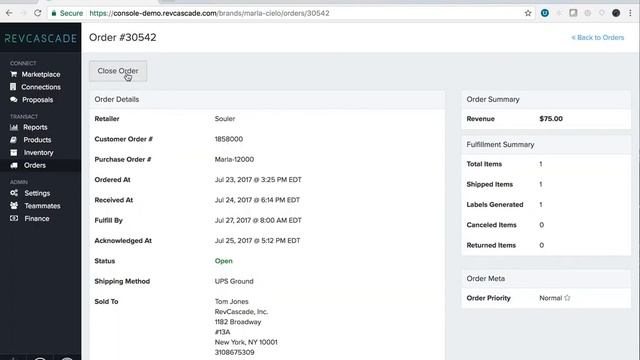Click retailer value Souler
This screenshot has height=360, width=640.
(225, 119)
